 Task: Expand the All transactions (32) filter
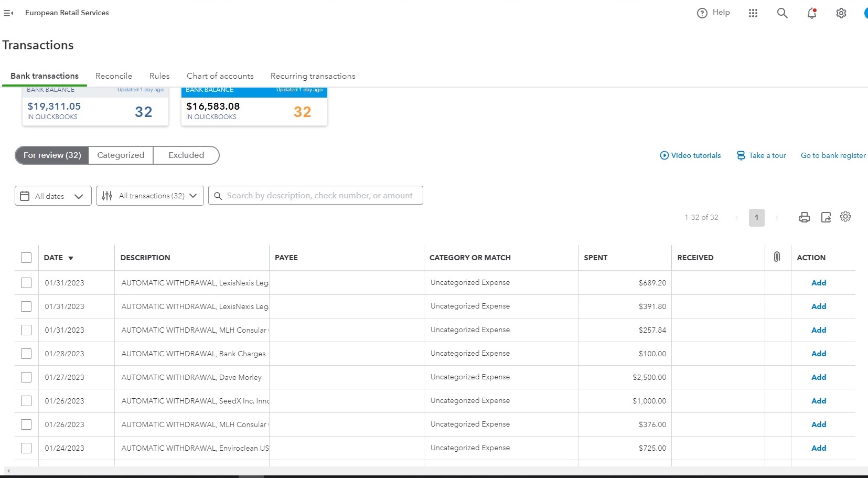[x=150, y=196]
